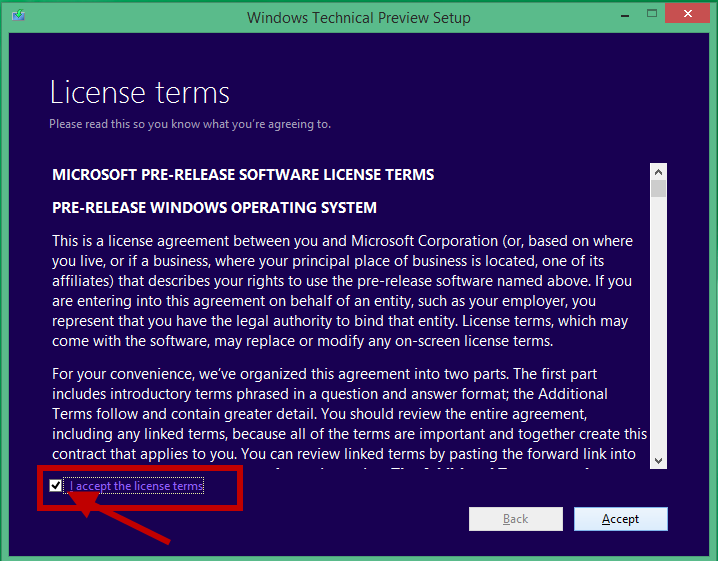The image size is (718, 561).
Task: Click 'PRE-RELEASE WINDOWS OPERATING SYSTEM' heading
Action: coord(214,207)
